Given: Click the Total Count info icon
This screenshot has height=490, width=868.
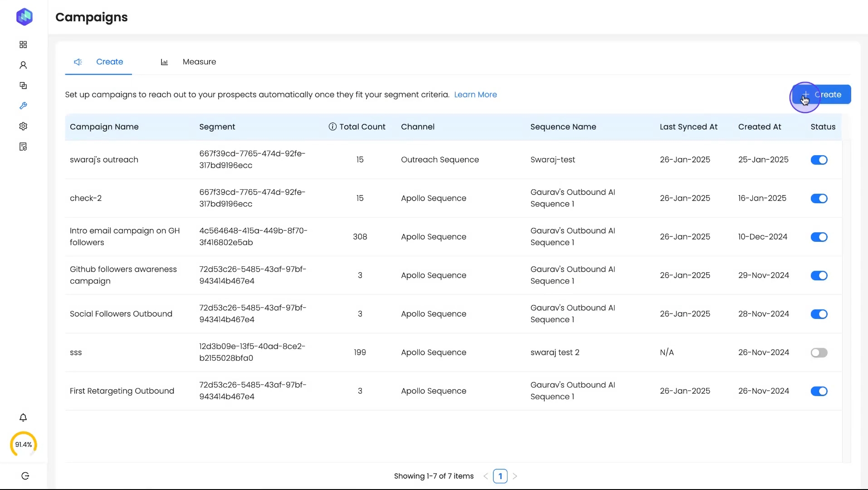Looking at the screenshot, I should pyautogui.click(x=332, y=127).
